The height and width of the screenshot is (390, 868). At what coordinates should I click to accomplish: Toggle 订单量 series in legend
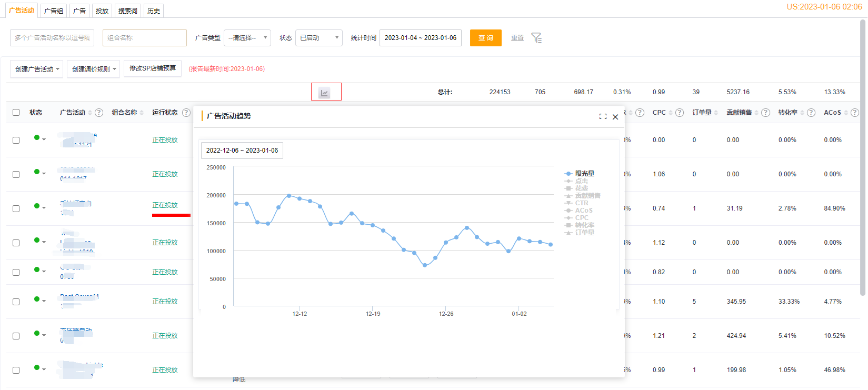[580, 233]
